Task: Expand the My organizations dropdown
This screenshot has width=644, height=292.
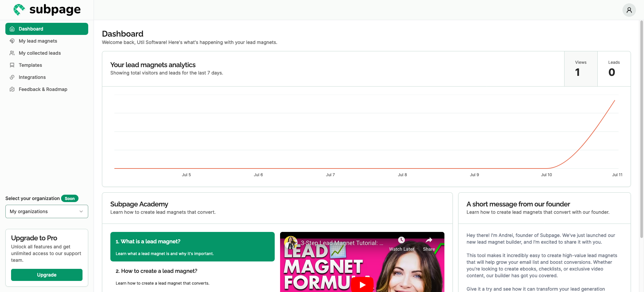Action: [x=47, y=211]
